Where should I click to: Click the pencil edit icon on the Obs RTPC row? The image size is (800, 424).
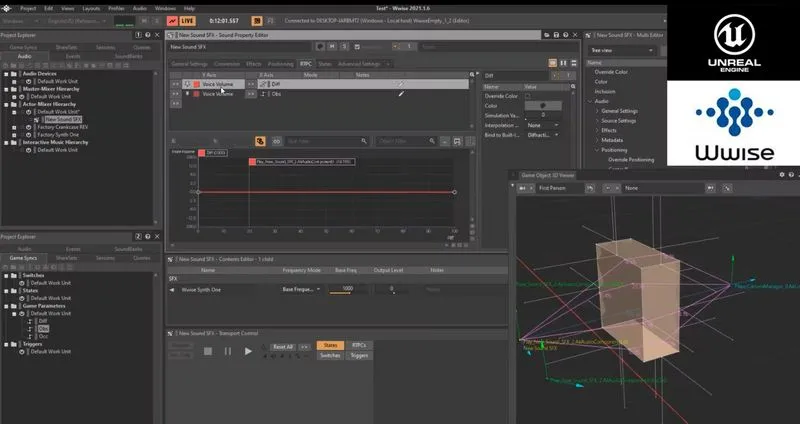pyautogui.click(x=401, y=94)
